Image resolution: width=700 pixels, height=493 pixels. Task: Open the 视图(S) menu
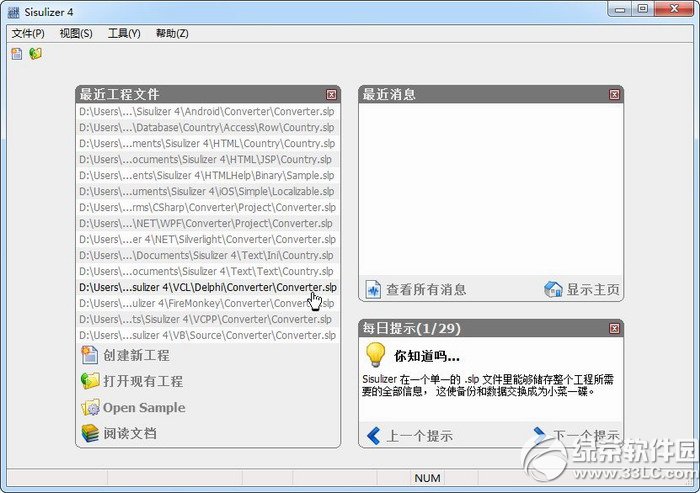tap(76, 33)
